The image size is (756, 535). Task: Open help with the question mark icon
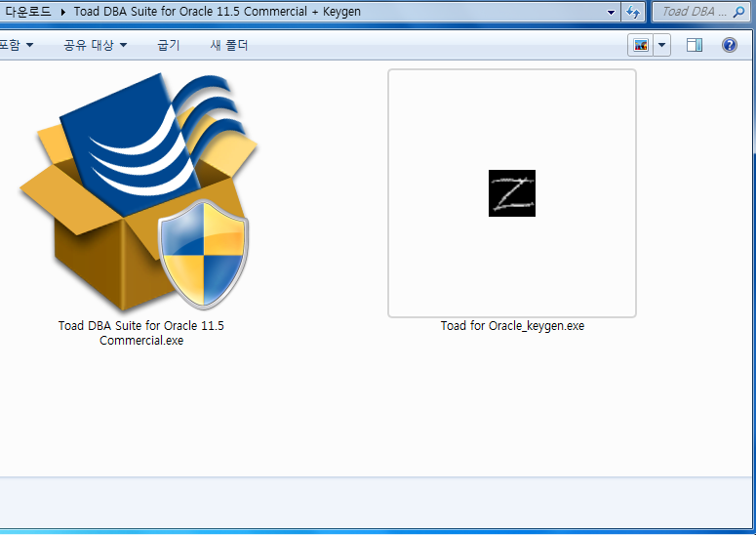click(x=730, y=45)
